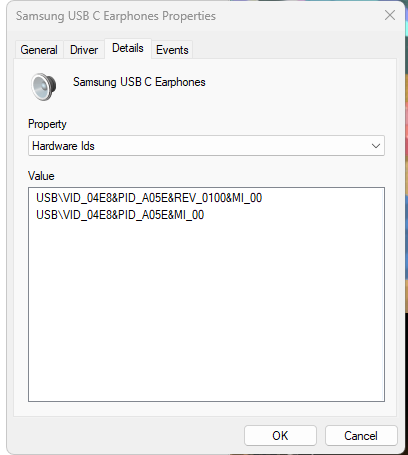
Task: Open the Hardware Ids combo box
Action: (x=206, y=146)
